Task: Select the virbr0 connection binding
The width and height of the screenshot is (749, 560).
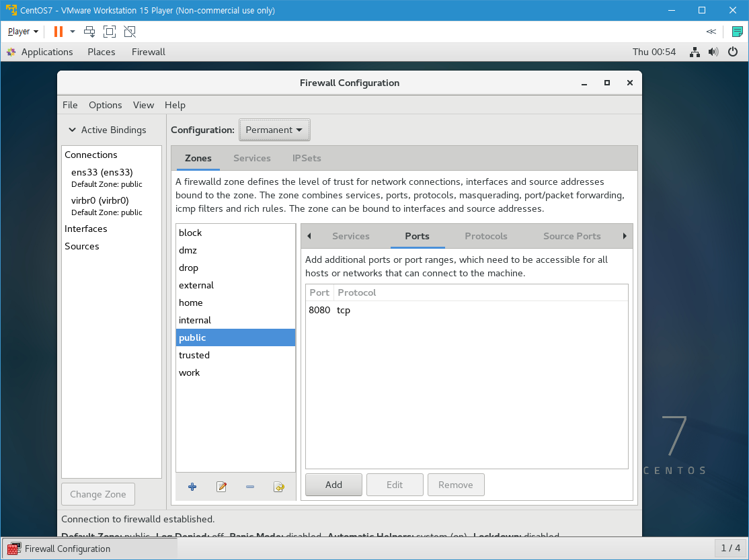Action: click(x=112, y=206)
